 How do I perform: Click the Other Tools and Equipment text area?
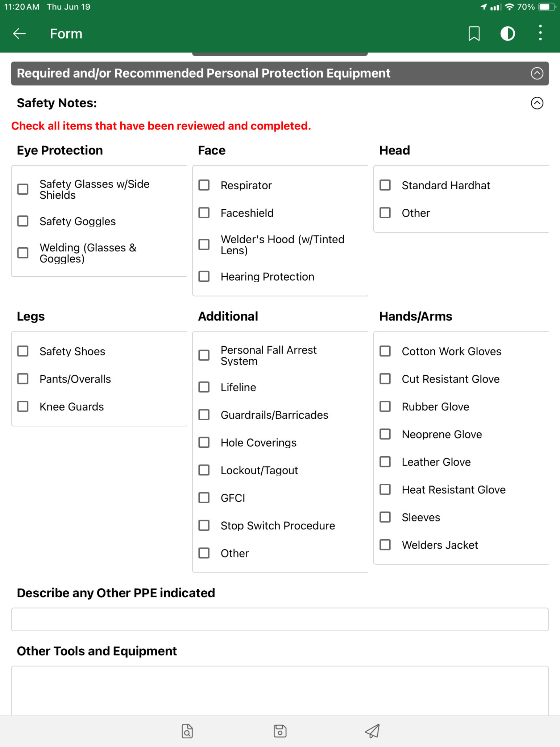point(280,690)
